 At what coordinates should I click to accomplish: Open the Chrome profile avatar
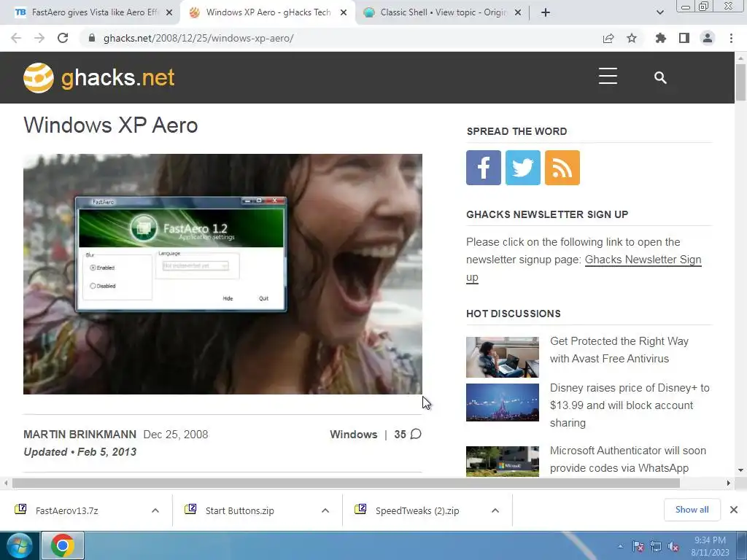(708, 38)
